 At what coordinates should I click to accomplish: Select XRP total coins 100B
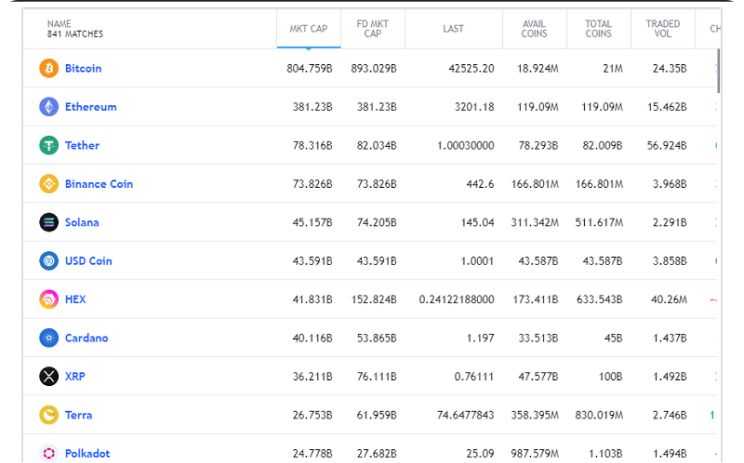[x=610, y=376]
